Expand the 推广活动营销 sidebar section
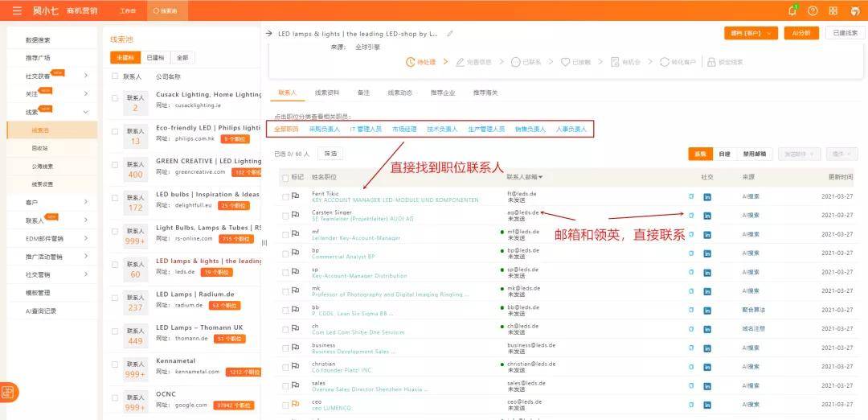This screenshot has height=420, width=868. tap(86, 257)
